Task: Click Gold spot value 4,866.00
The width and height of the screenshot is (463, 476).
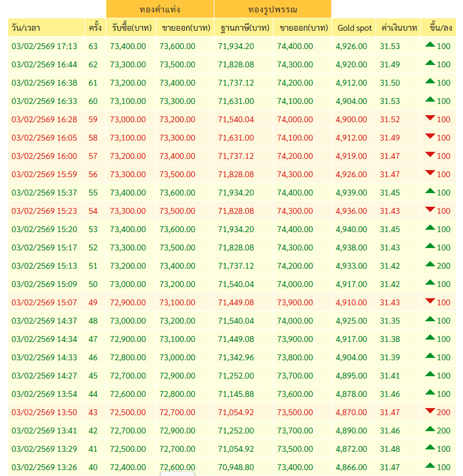Action: [x=351, y=467]
